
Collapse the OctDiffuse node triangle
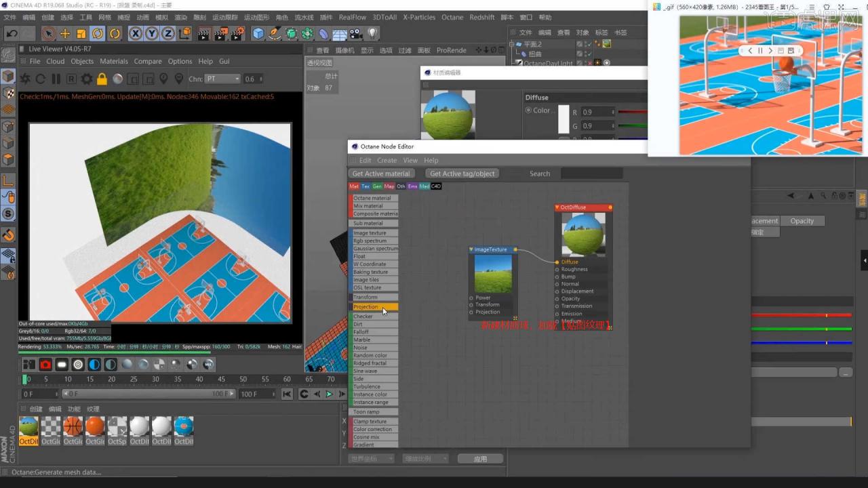[x=557, y=207]
